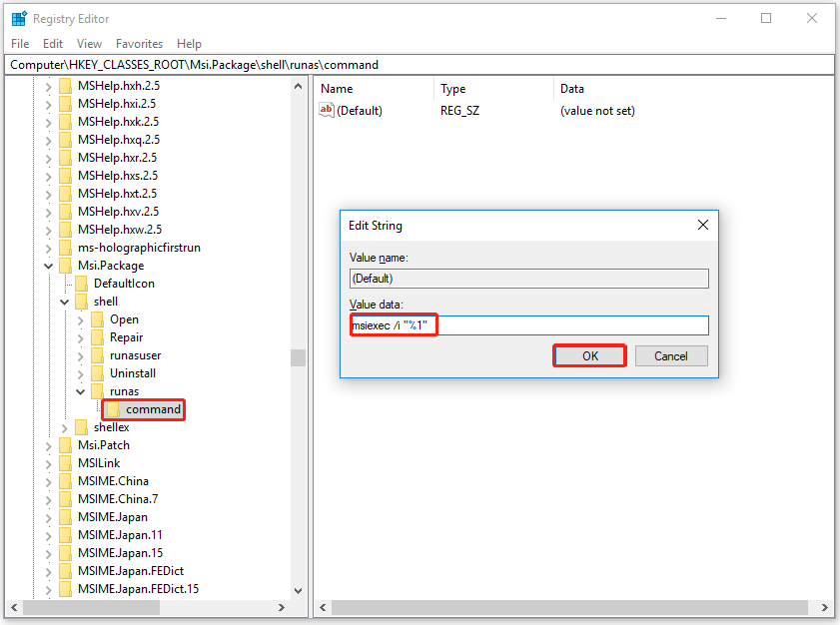Viewport: 840px width, 625px height.
Task: Expand the Msi.Patch key
Action: click(x=48, y=444)
